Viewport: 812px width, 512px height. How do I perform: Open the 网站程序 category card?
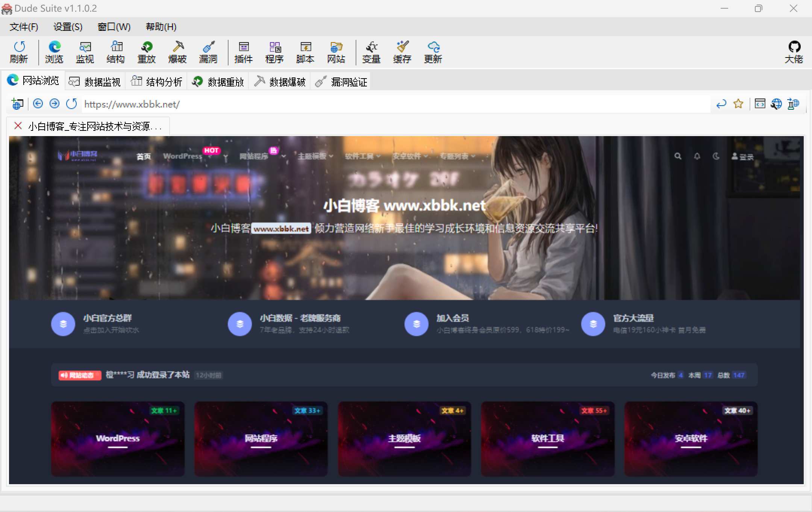[261, 439]
